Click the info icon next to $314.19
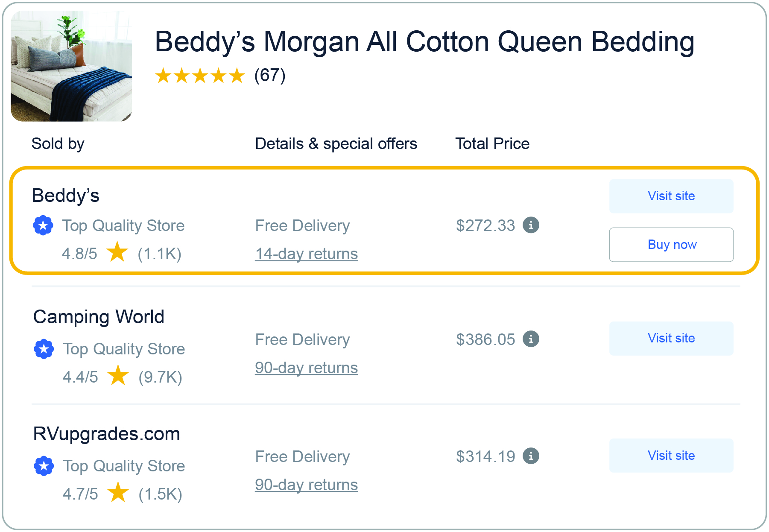769x532 pixels. 531,456
